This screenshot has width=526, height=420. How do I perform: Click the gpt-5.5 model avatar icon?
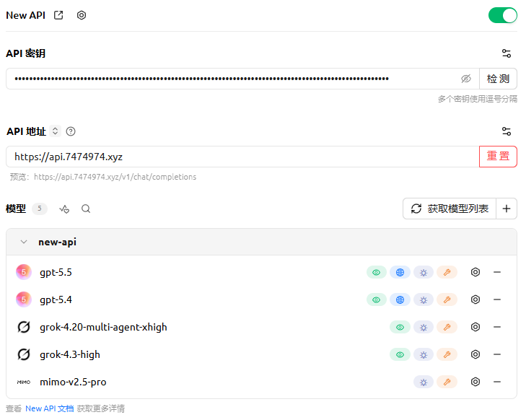pos(24,272)
